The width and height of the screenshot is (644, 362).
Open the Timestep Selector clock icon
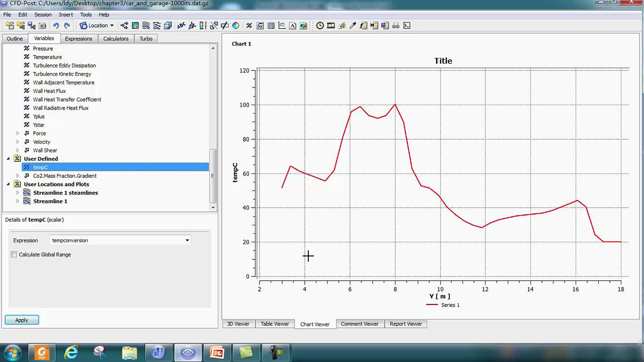320,26
